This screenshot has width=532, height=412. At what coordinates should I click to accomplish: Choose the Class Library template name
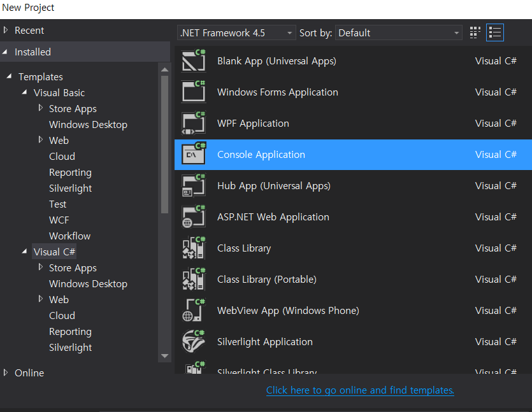[244, 248]
